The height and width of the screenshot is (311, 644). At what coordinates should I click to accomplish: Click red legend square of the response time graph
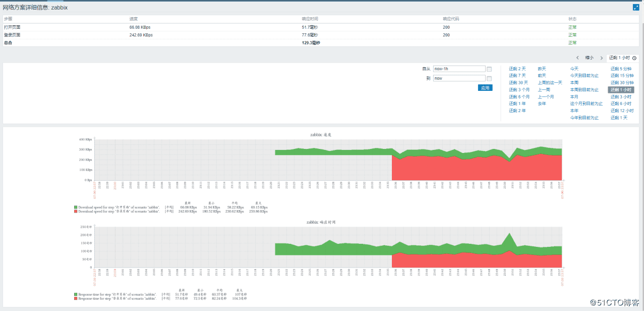pos(76,299)
